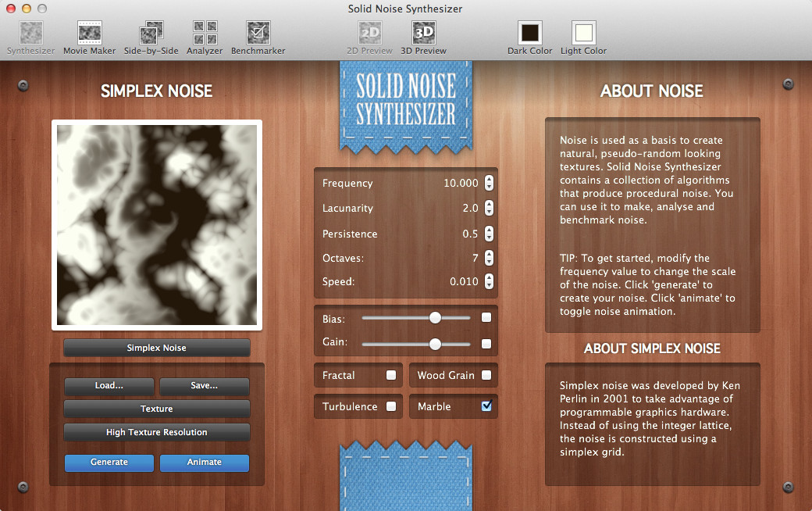Launch the Benchmarker tool
This screenshot has height=511, width=812.
[x=258, y=38]
